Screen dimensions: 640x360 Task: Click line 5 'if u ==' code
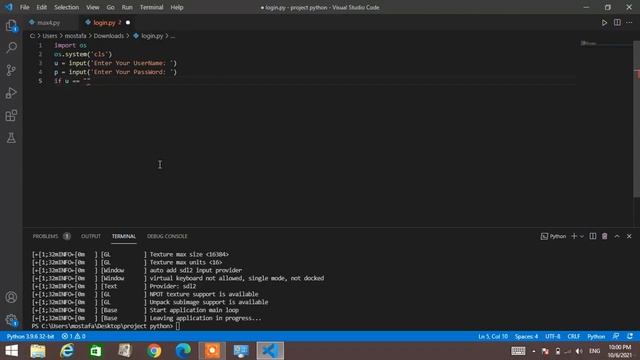tap(72, 81)
